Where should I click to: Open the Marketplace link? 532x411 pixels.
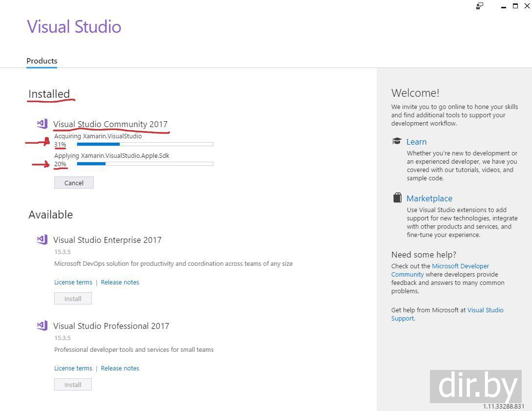[x=429, y=198]
